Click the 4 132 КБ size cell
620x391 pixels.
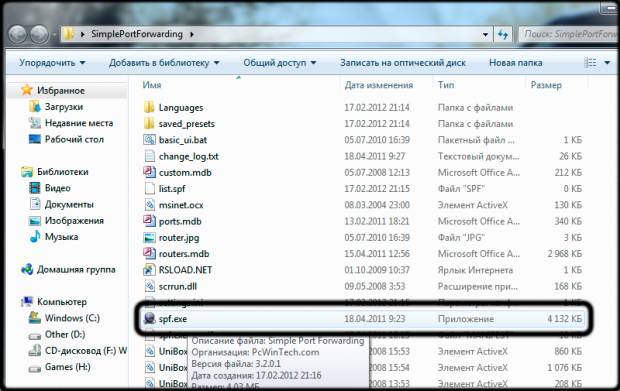[564, 319]
